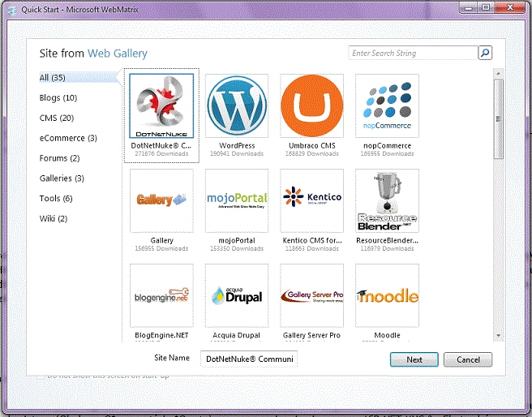Filter by Blogs (10) category
Image resolution: width=532 pixels, height=417 pixels.
point(58,97)
